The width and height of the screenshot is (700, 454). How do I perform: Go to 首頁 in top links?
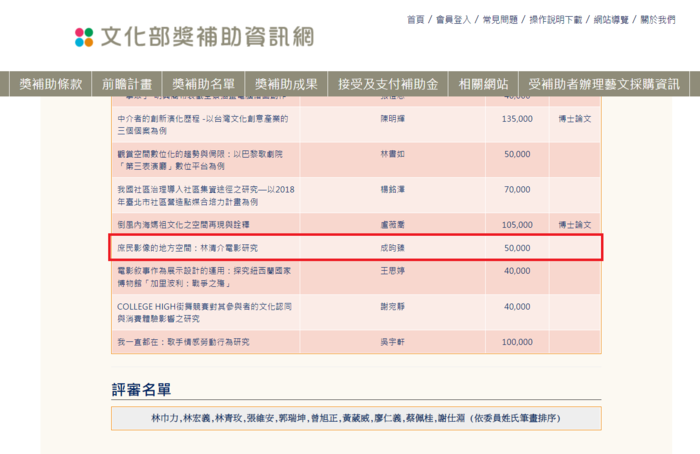point(415,20)
